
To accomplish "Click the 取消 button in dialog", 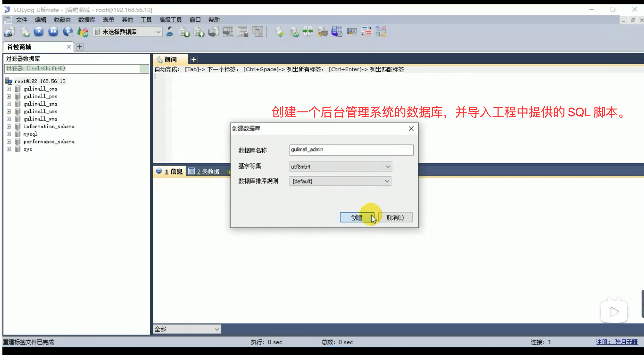I will tap(395, 217).
